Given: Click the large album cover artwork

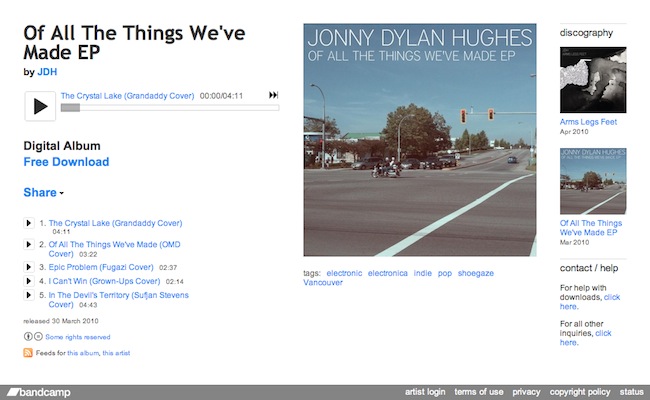Looking at the screenshot, I should [420, 140].
